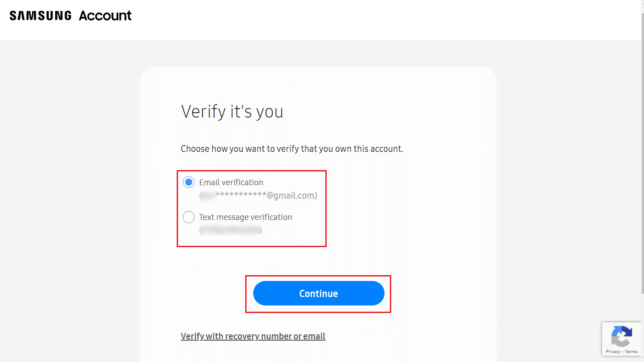Click the blurred phone number text
This screenshot has height=362, width=644.
coord(230,230)
